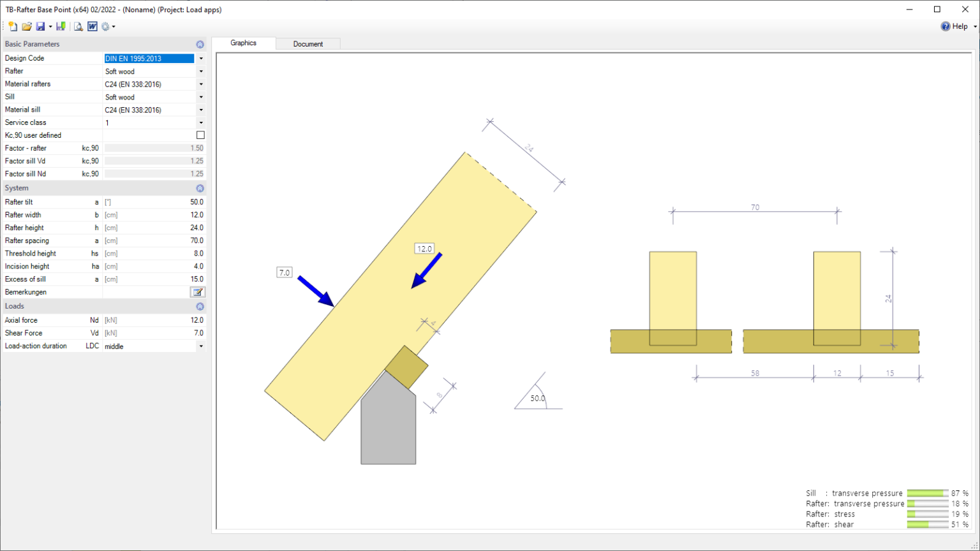The height and width of the screenshot is (551, 980).
Task: Expand the Save button dropdown arrow
Action: coord(49,26)
